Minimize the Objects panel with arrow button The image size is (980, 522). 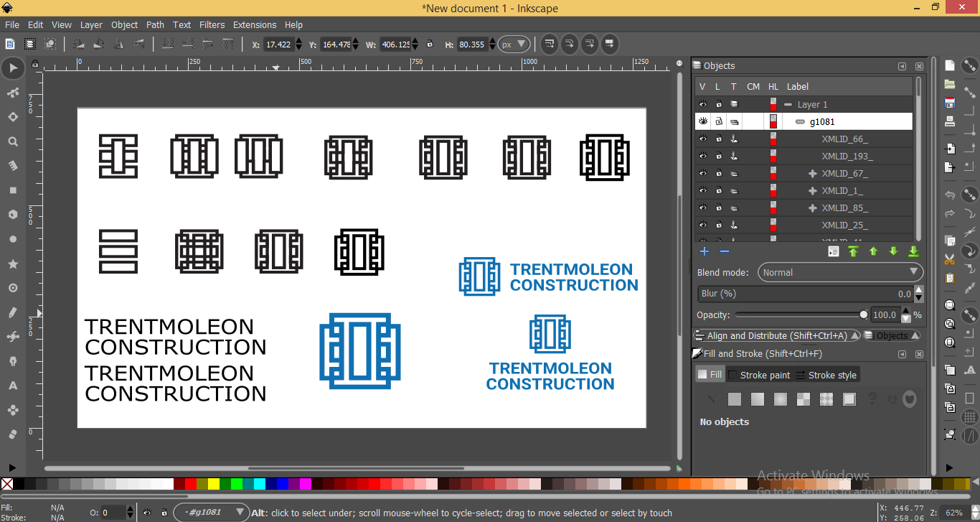click(x=902, y=66)
